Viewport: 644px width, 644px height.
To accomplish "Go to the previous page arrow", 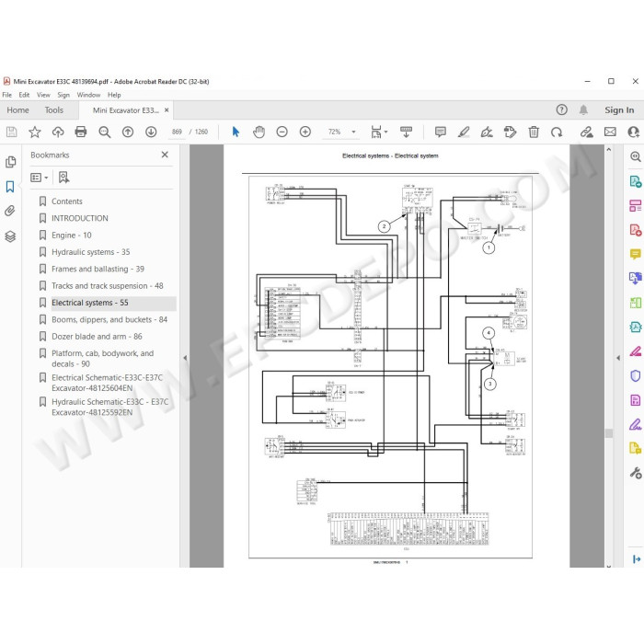I will tap(128, 132).
